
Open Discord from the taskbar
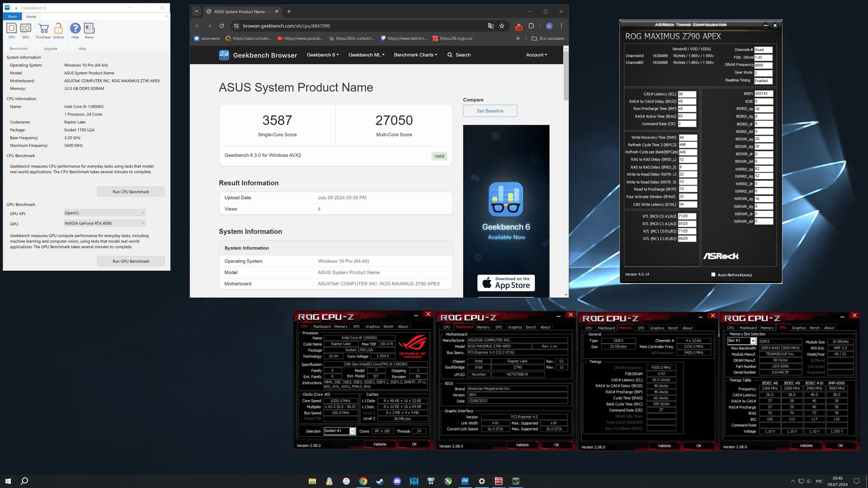397,481
